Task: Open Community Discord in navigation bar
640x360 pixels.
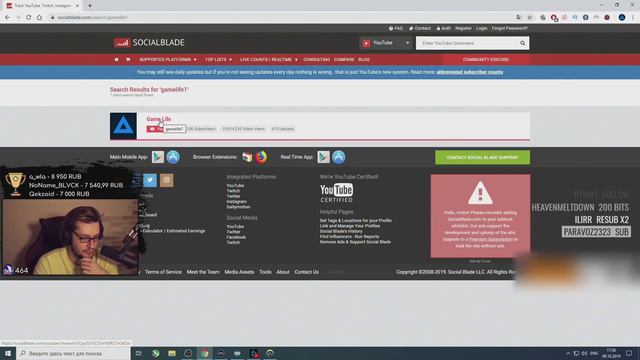Action: pos(486,60)
